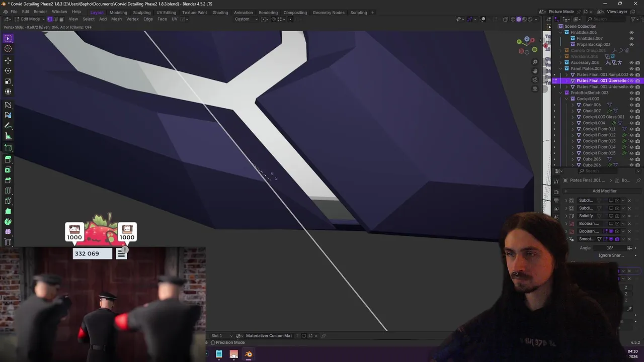Pin the properties editor context
This screenshot has height=362, width=644.
click(638, 180)
